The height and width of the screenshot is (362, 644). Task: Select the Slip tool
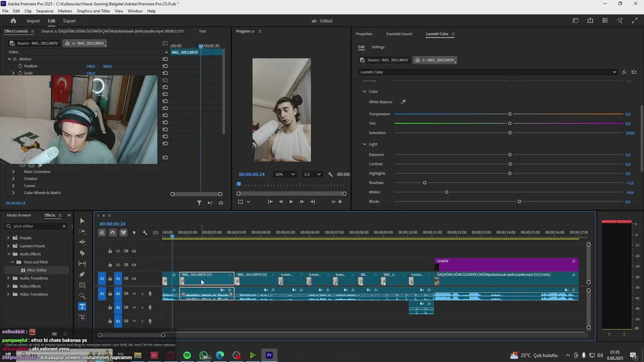click(82, 263)
